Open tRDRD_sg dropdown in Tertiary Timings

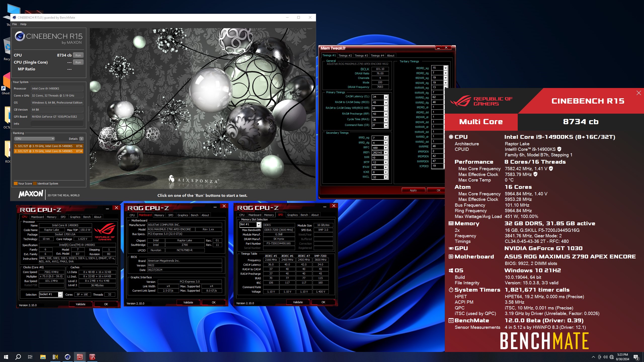coord(446,68)
